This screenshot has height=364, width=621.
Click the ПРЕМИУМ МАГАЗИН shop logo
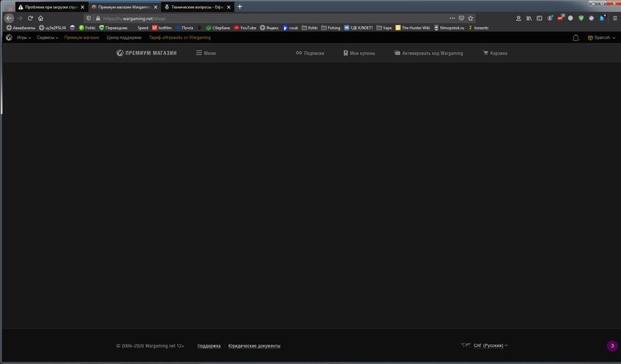[x=147, y=53]
